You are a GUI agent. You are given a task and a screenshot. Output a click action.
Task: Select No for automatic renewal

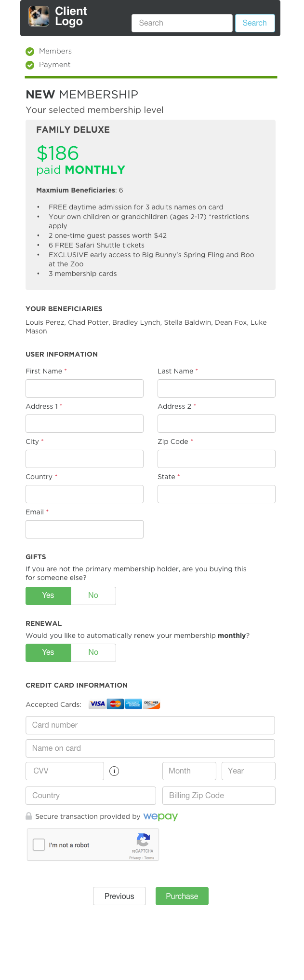click(x=93, y=652)
